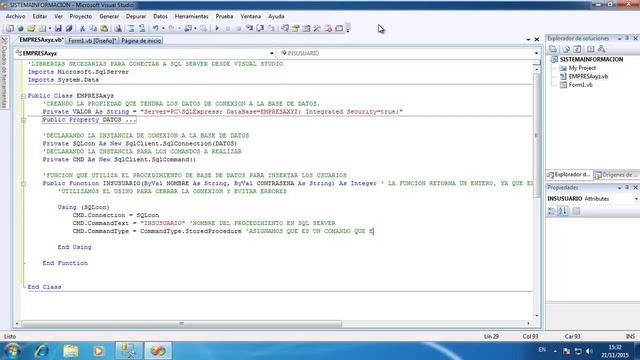Screen dimensions: 640x360
Task: Click the editor vertical scrollbar down arrow
Action: coord(536,316)
